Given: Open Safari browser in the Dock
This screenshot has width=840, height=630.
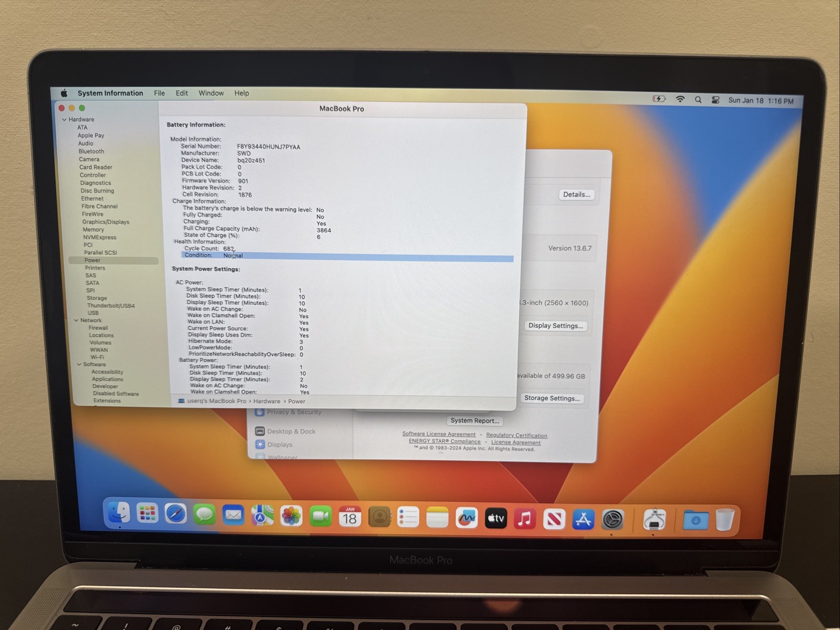Looking at the screenshot, I should 175,514.
